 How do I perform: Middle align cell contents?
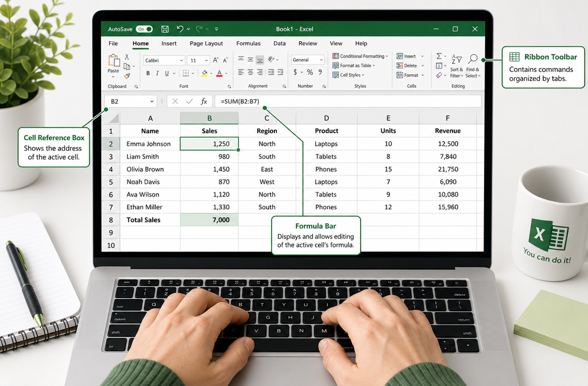coord(250,59)
